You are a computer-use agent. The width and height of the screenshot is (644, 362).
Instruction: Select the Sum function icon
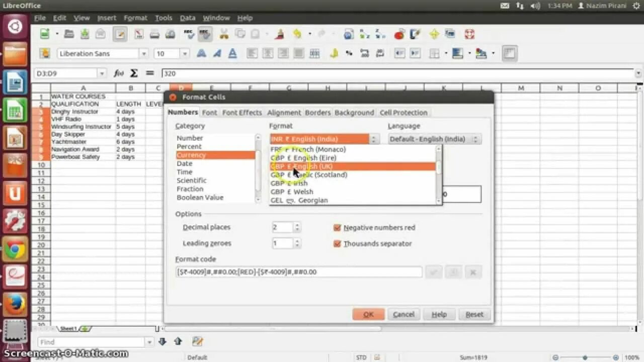[x=134, y=73]
